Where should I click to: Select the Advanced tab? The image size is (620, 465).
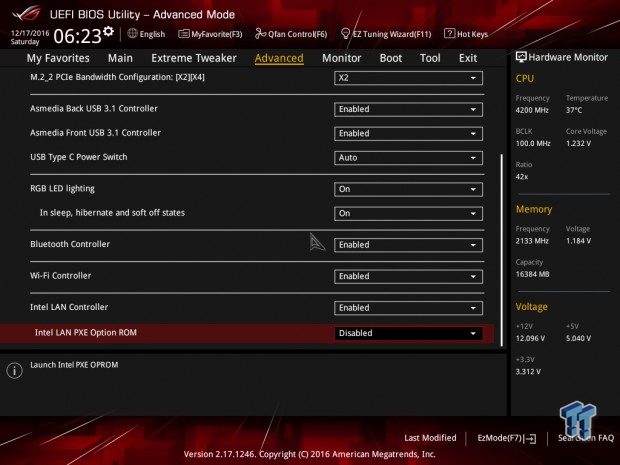[279, 58]
